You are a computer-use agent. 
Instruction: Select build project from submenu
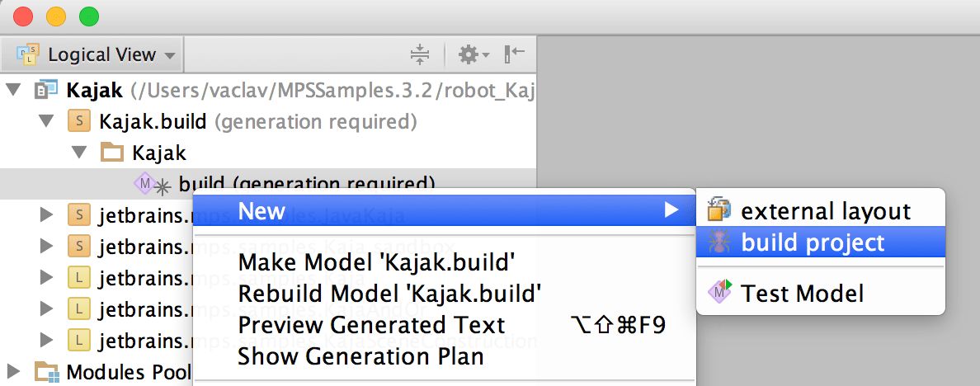pyautogui.click(x=813, y=242)
